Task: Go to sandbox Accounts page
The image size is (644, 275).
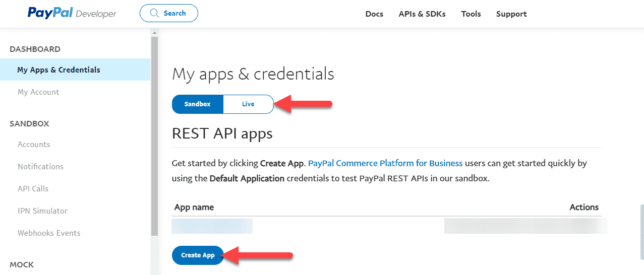Action: [34, 144]
